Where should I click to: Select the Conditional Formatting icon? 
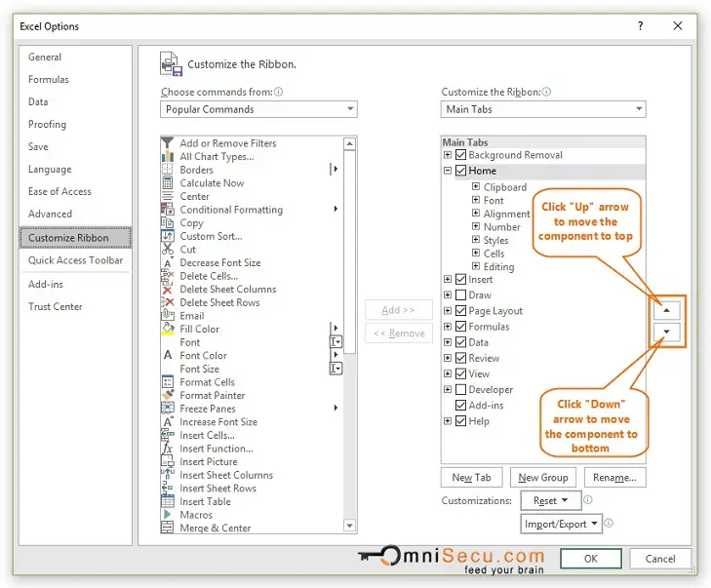tap(168, 210)
